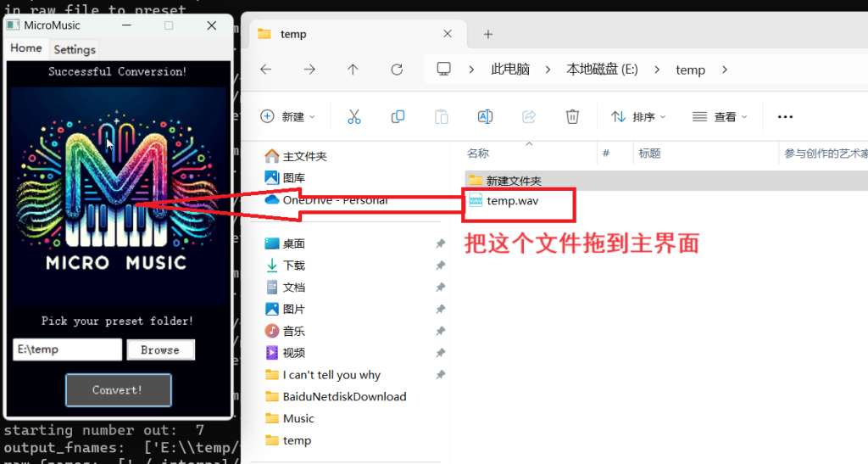Expand chevron after temp breadcrumb

(x=725, y=70)
